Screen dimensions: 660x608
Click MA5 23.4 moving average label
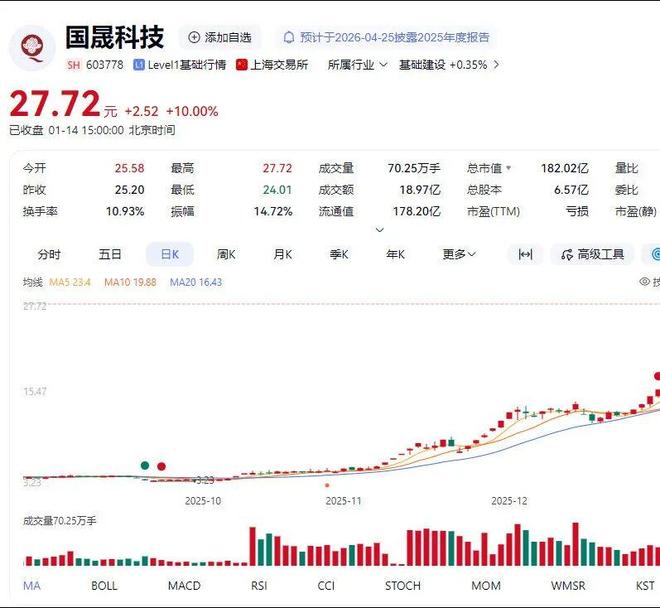tap(70, 282)
